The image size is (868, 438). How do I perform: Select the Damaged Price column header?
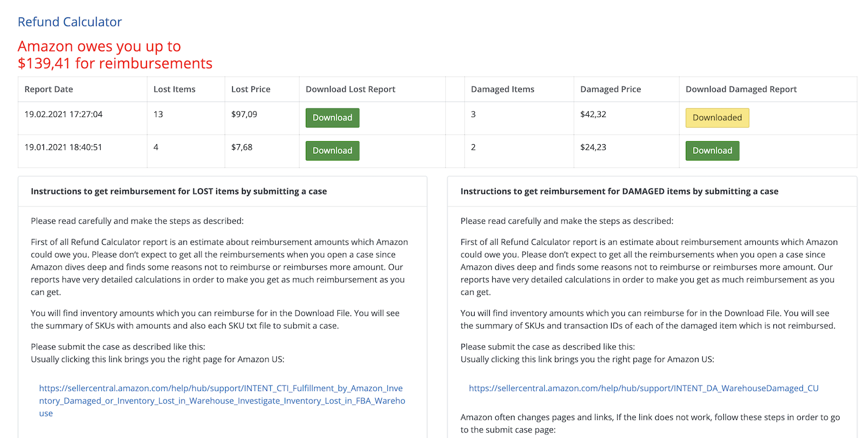coord(610,89)
